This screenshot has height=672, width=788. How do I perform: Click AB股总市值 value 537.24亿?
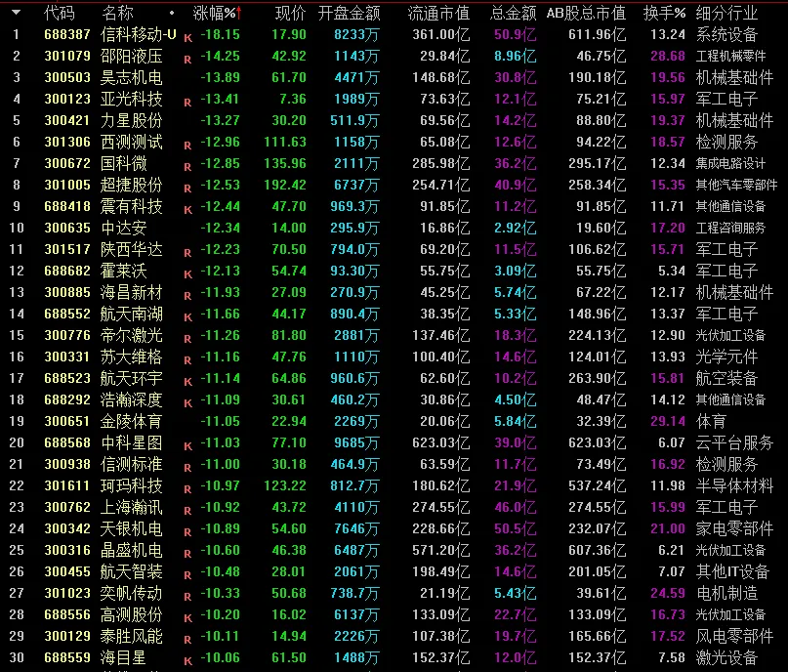[597, 485]
